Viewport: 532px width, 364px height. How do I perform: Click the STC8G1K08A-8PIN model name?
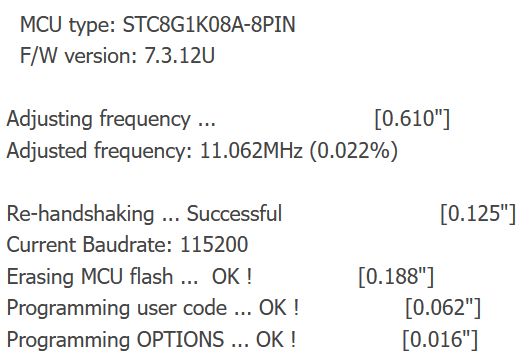point(209,25)
